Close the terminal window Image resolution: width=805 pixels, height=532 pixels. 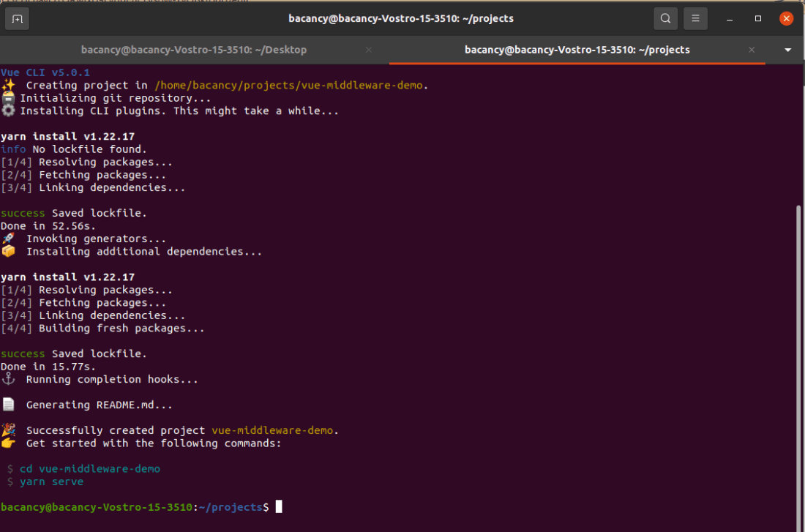pyautogui.click(x=786, y=18)
